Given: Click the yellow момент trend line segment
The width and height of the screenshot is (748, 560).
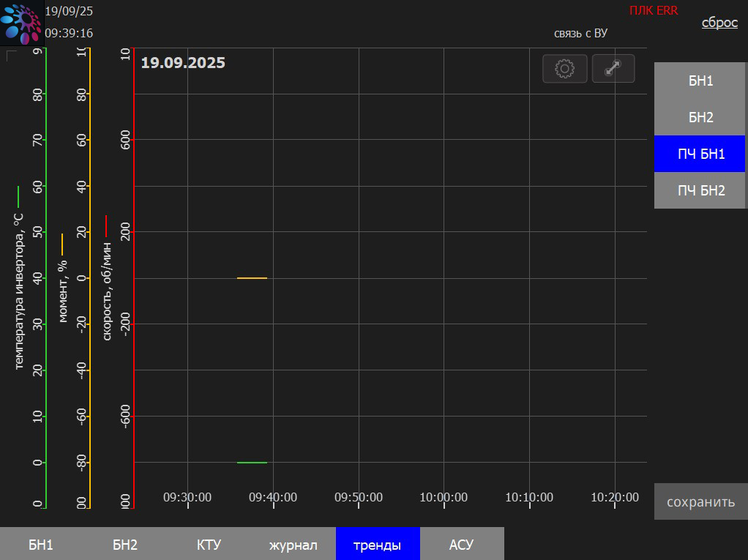Looking at the screenshot, I should (252, 278).
